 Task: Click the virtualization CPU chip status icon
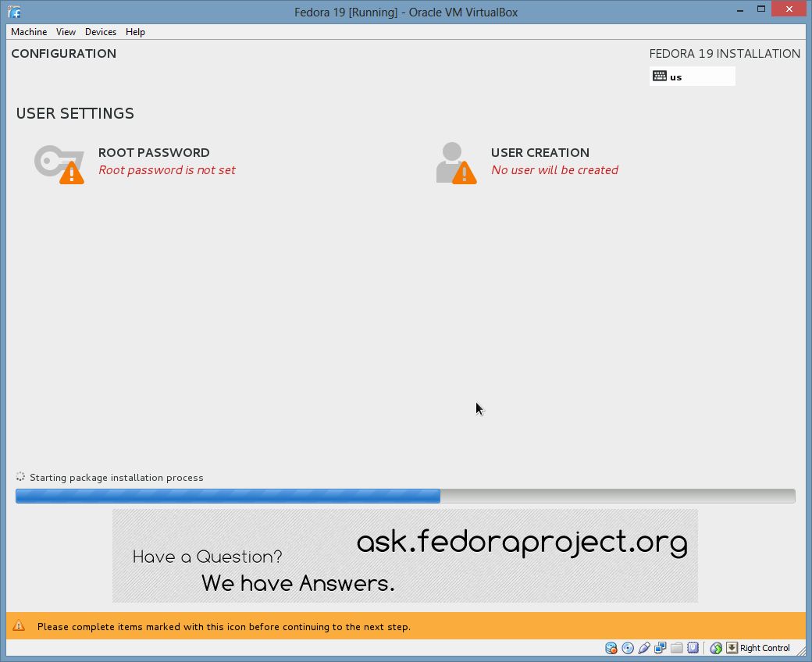coord(693,648)
